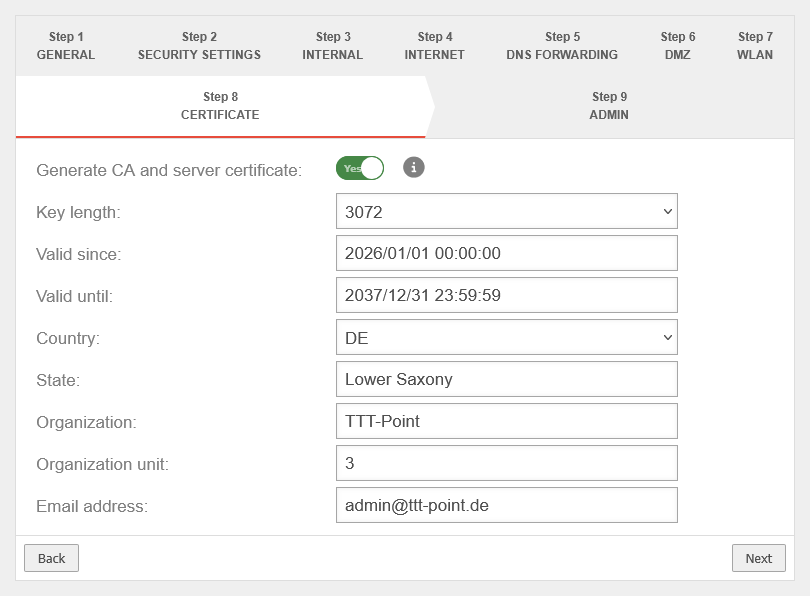Click the Email address field
This screenshot has height=596, width=810.
point(506,505)
